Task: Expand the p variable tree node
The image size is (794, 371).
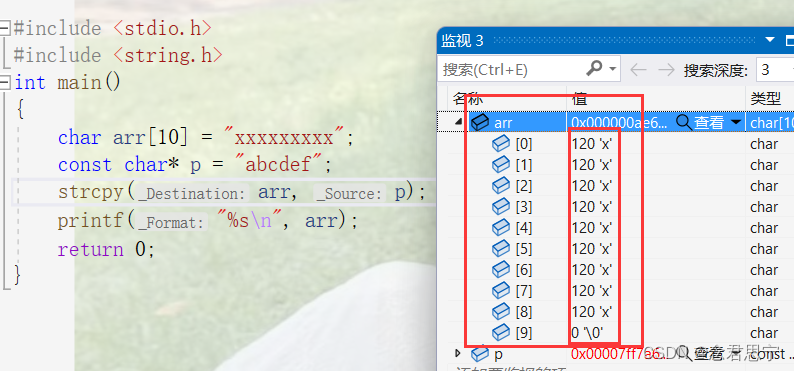Action: (458, 353)
